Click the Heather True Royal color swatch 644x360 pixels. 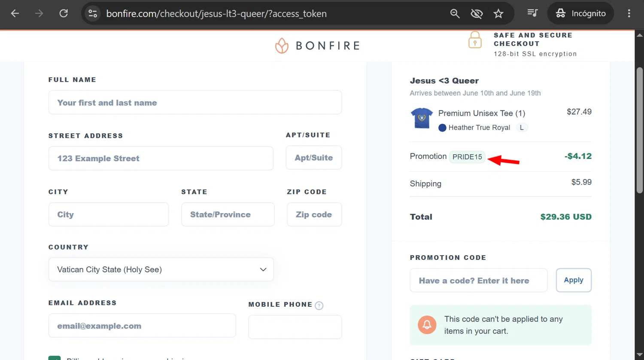pos(442,128)
